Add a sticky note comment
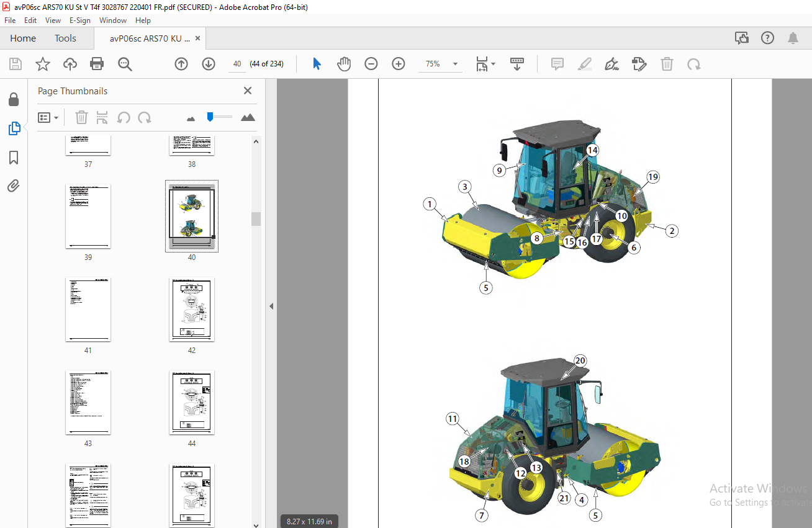 (x=557, y=64)
